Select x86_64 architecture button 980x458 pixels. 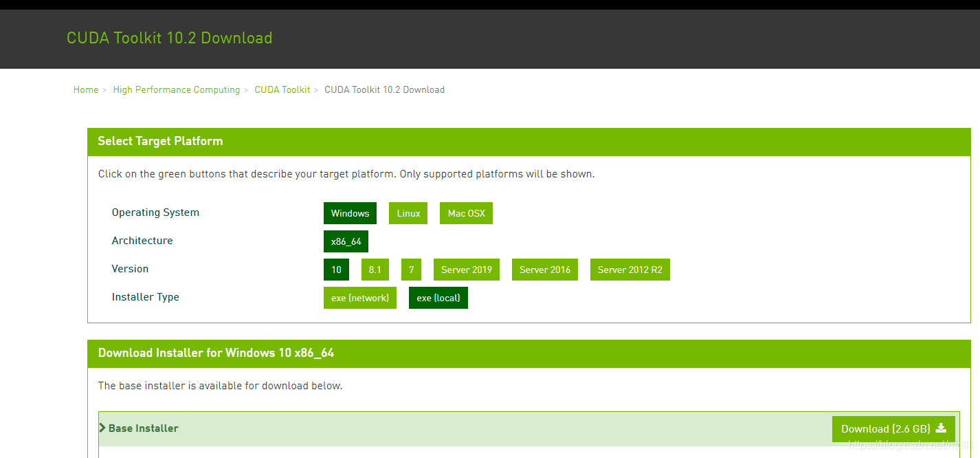point(346,241)
